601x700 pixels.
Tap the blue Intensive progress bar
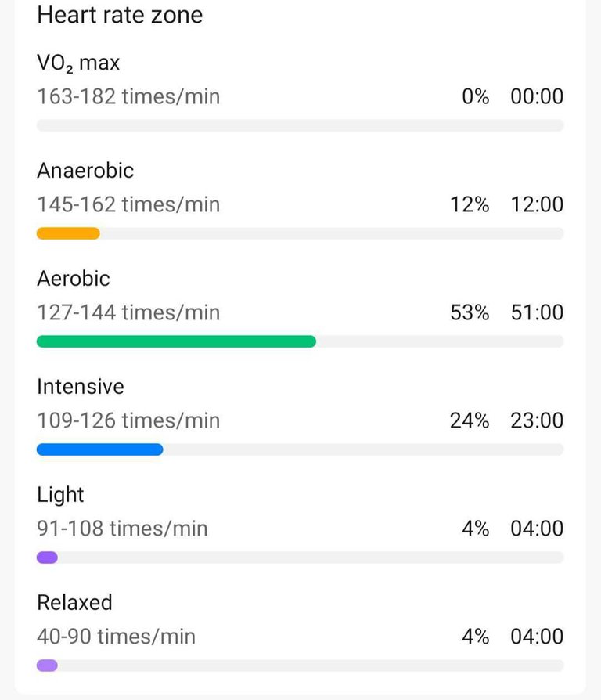click(x=100, y=449)
